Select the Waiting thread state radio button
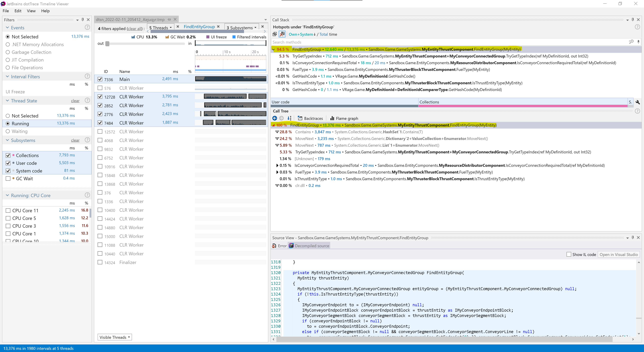Image resolution: width=644 pixels, height=352 pixels. (8, 131)
